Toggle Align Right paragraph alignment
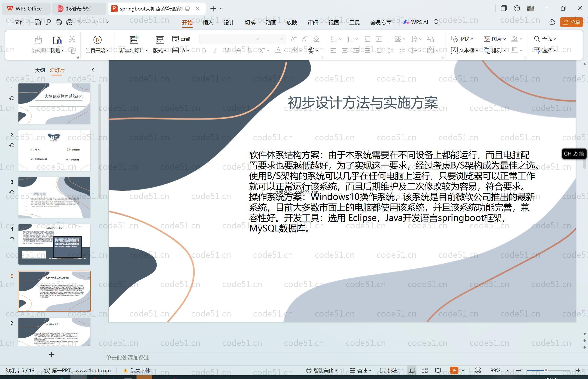Screen dimensions: 588x379 [356, 50]
